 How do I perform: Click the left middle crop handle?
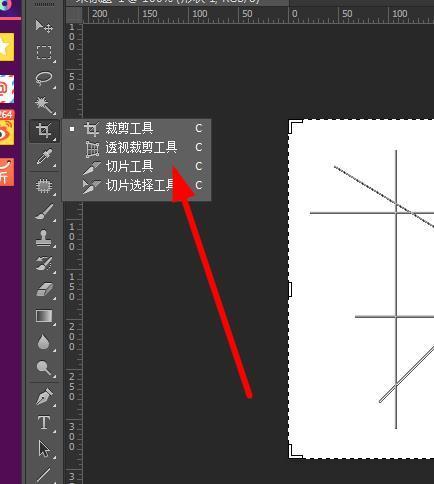[290, 289]
